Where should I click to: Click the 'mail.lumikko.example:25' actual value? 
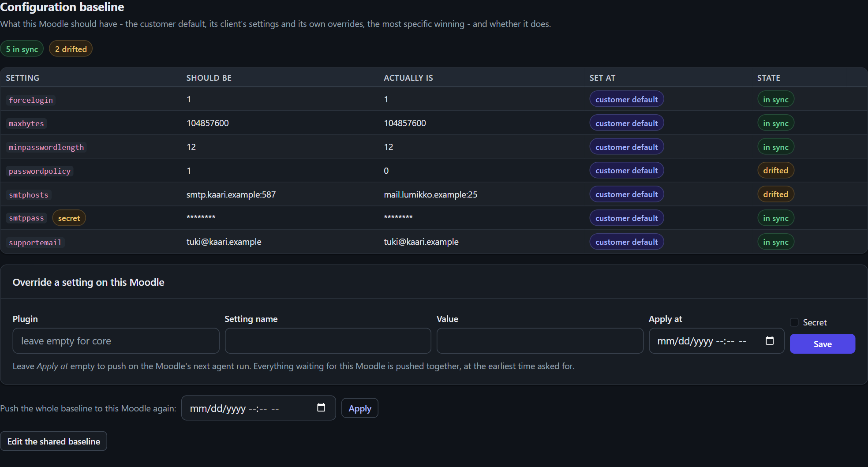point(430,194)
